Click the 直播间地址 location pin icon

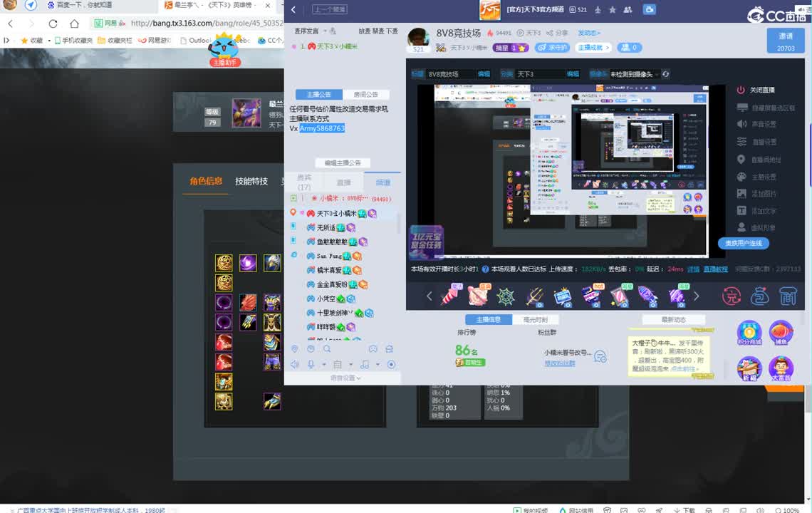741,158
